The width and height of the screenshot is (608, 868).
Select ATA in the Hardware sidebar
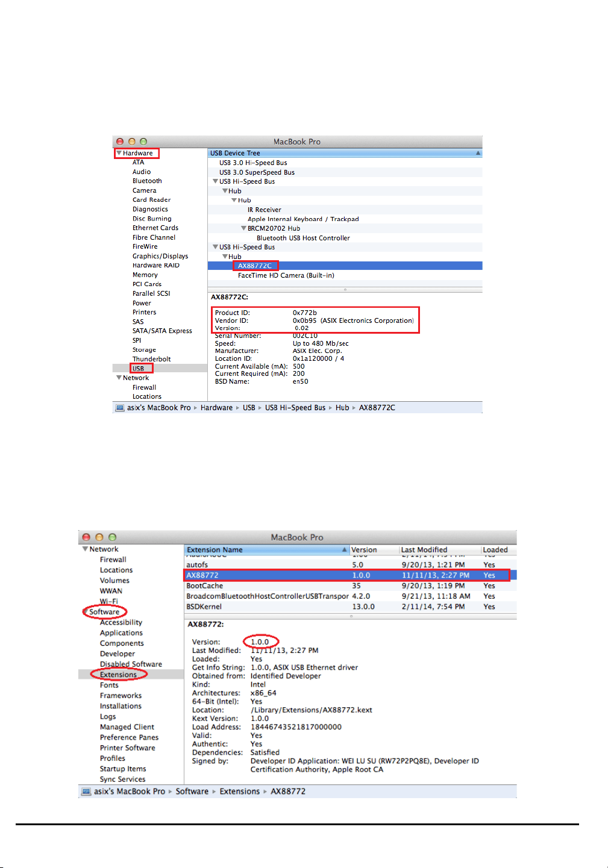click(x=139, y=162)
